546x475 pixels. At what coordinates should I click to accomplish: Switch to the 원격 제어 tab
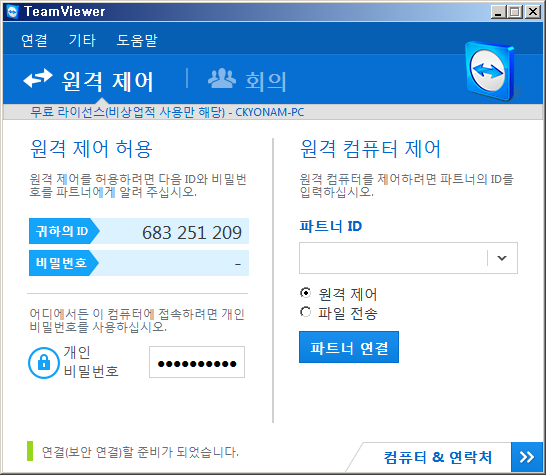88,81
